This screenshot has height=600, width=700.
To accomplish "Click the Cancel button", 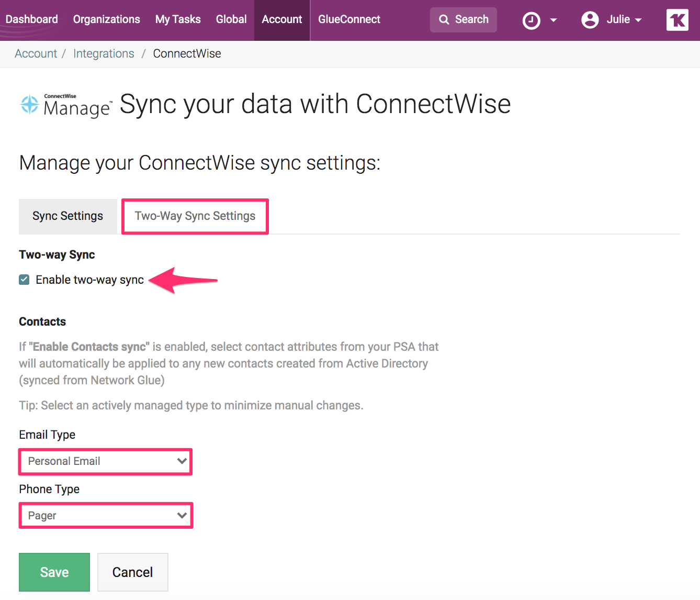I will pos(132,572).
